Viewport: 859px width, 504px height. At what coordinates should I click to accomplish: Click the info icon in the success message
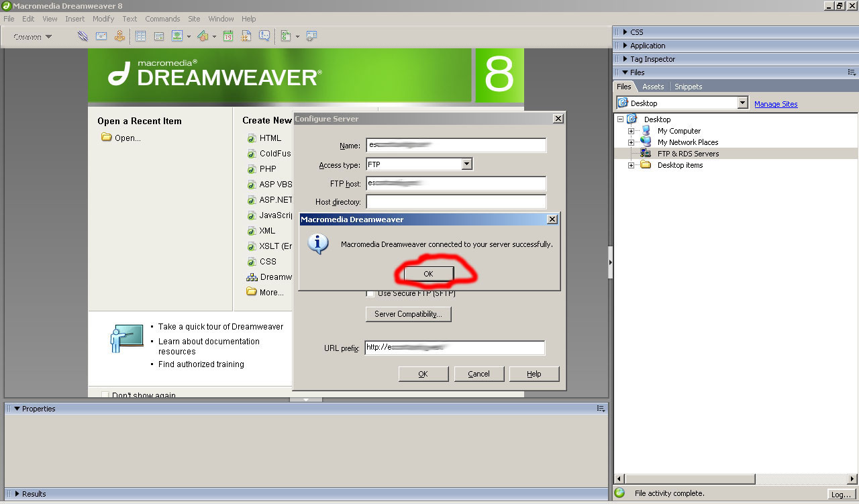point(318,244)
